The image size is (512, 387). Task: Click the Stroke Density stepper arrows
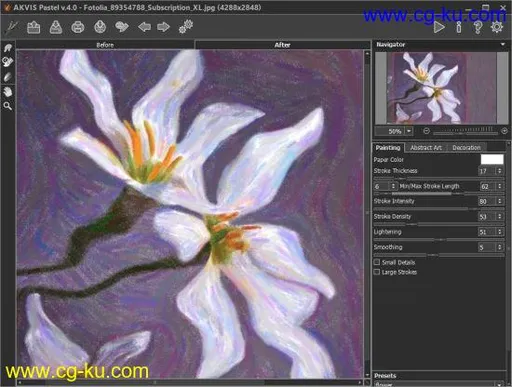click(500, 217)
